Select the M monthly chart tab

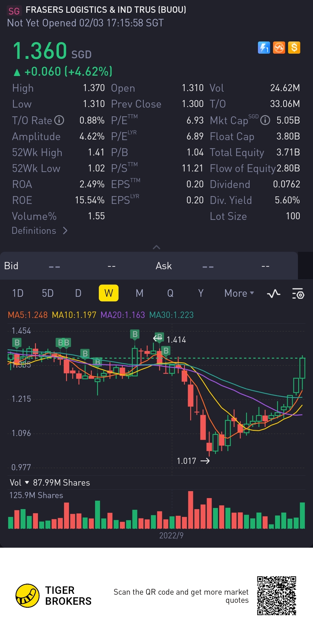[139, 293]
